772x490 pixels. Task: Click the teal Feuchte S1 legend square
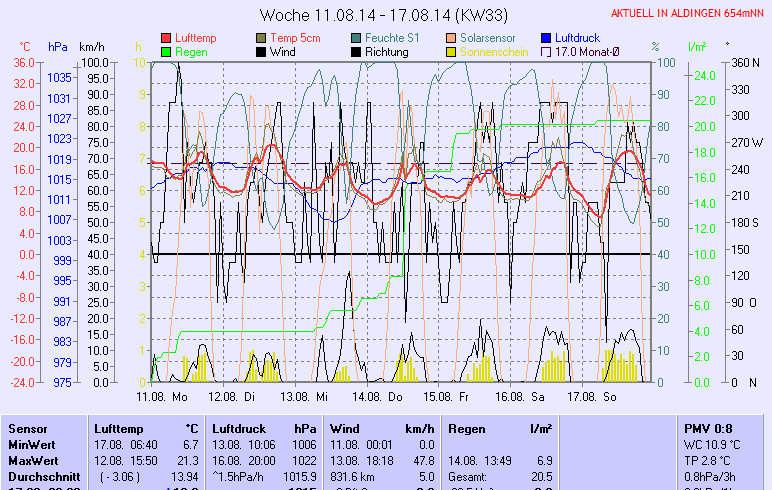click(357, 38)
